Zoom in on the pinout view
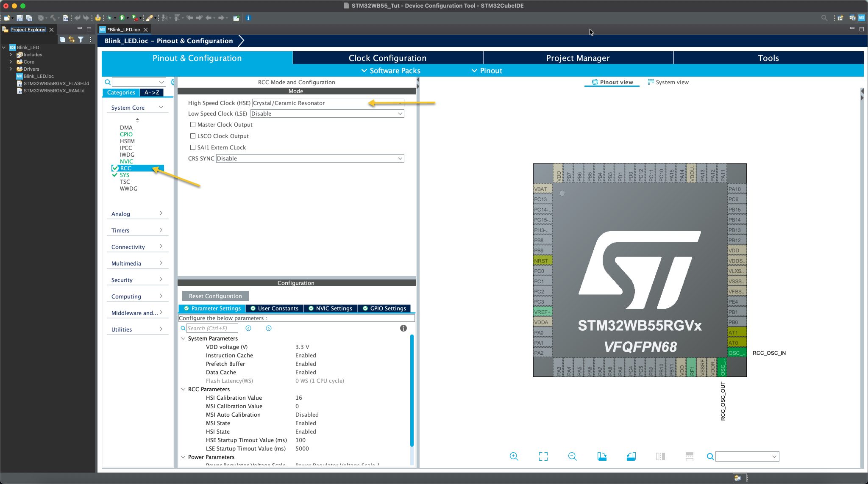 pyautogui.click(x=514, y=456)
